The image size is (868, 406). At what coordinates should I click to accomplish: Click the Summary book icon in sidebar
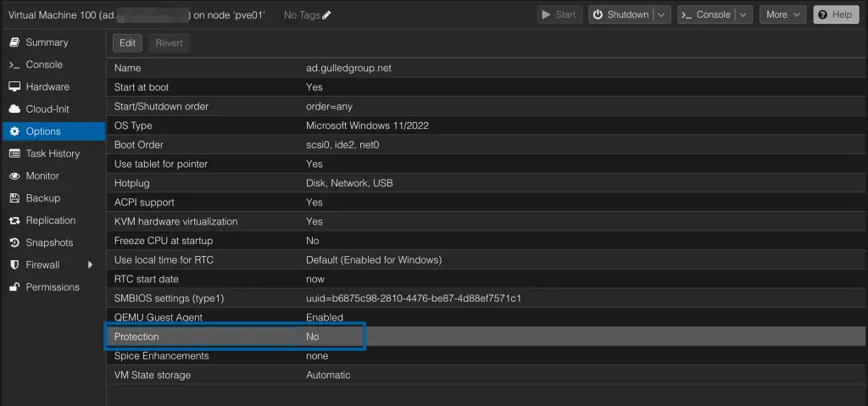tap(14, 42)
